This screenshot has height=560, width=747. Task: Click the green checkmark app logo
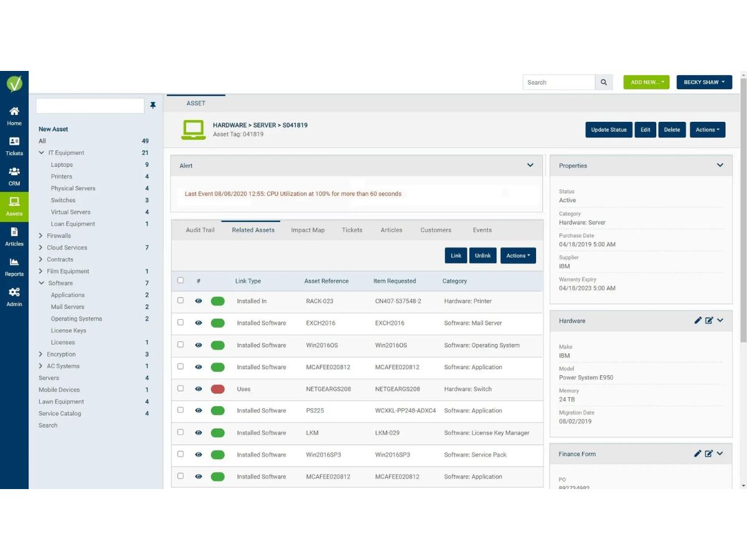[14, 83]
